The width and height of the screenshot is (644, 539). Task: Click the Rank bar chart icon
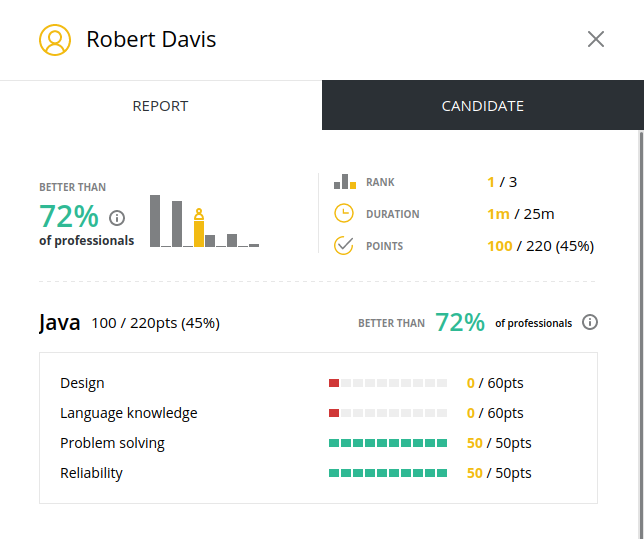click(344, 182)
